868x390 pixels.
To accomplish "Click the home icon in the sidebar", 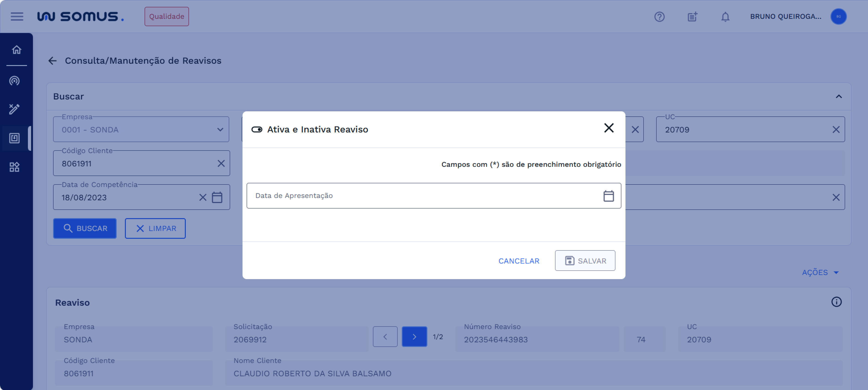I will 16,50.
